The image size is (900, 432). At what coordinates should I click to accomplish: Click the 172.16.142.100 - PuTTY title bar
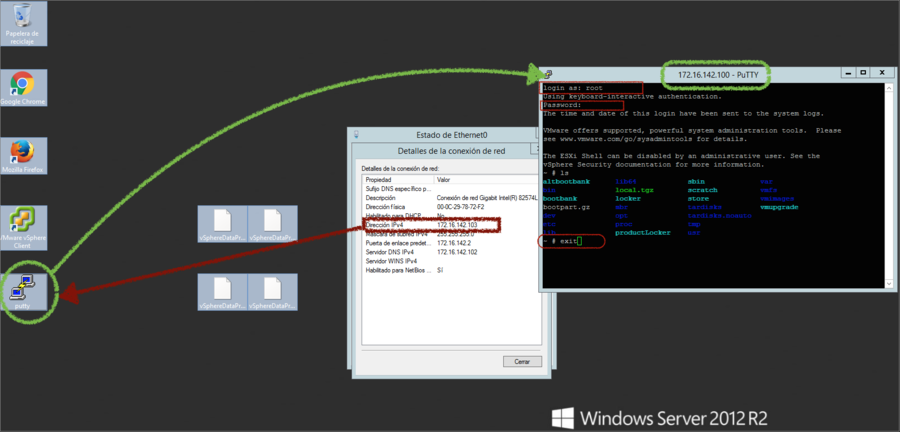(720, 75)
